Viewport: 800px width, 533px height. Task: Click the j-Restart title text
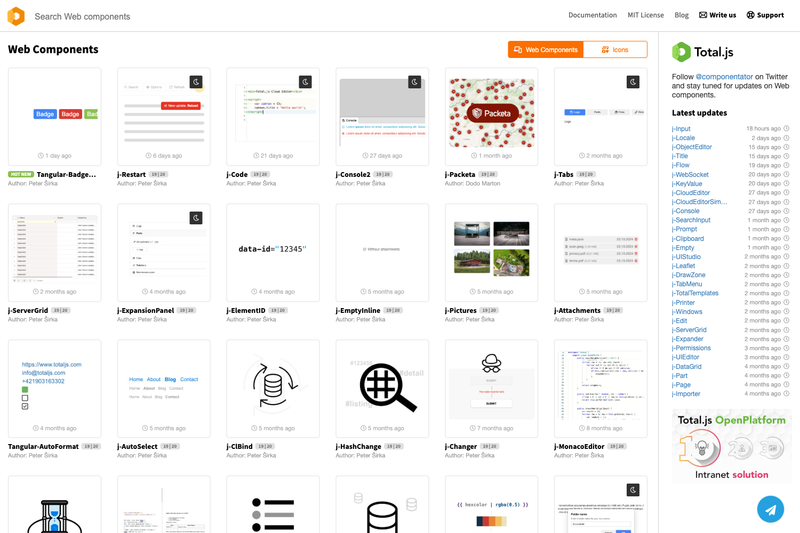click(132, 174)
